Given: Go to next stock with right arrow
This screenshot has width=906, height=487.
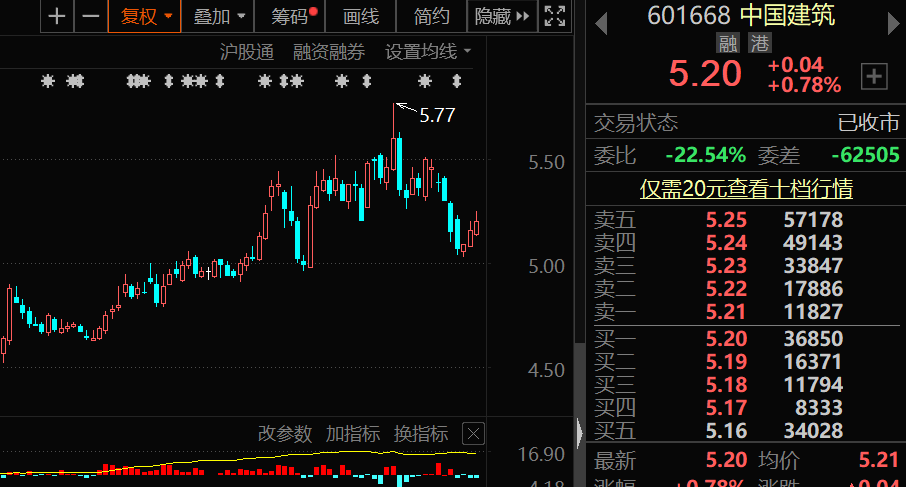Looking at the screenshot, I should pyautogui.click(x=892, y=24).
